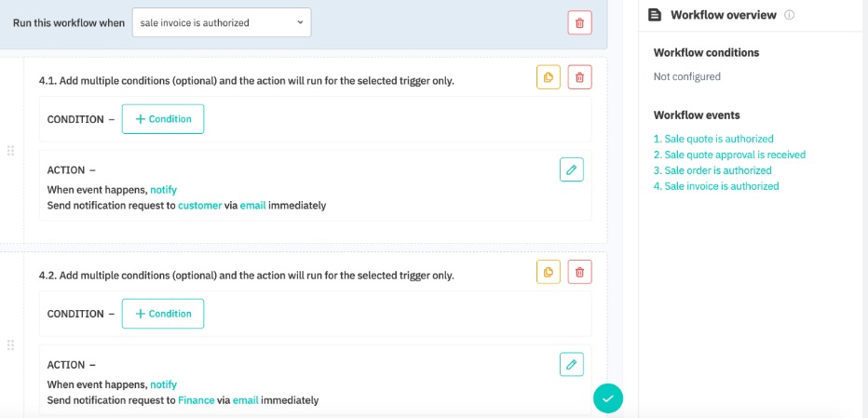Click the Workflow overview info icon
The image size is (868, 418).
tap(790, 15)
